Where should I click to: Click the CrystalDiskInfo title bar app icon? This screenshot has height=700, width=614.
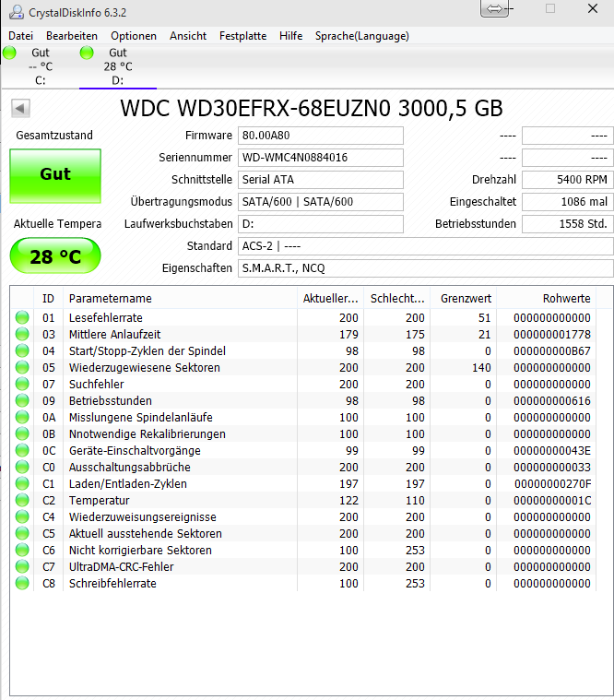click(x=17, y=12)
